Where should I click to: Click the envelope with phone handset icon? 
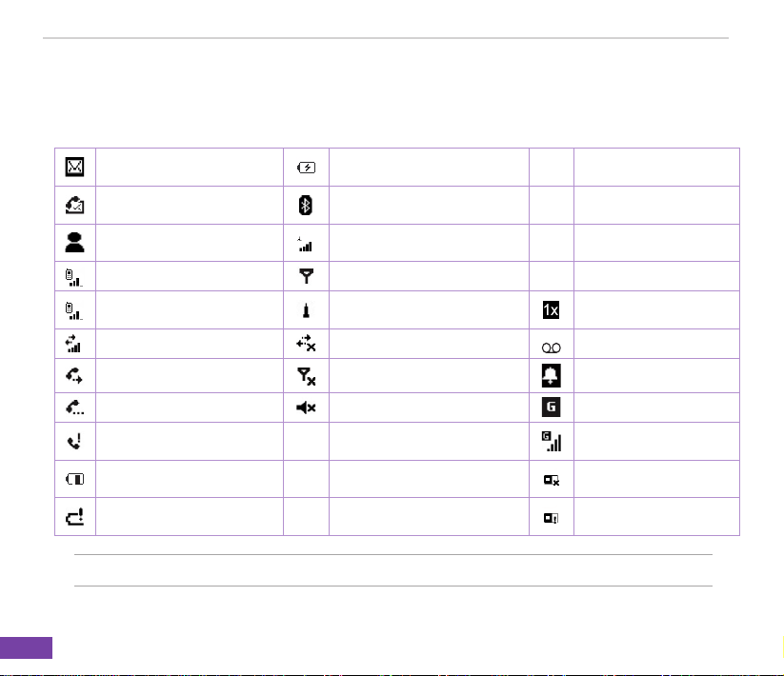pyautogui.click(x=74, y=205)
